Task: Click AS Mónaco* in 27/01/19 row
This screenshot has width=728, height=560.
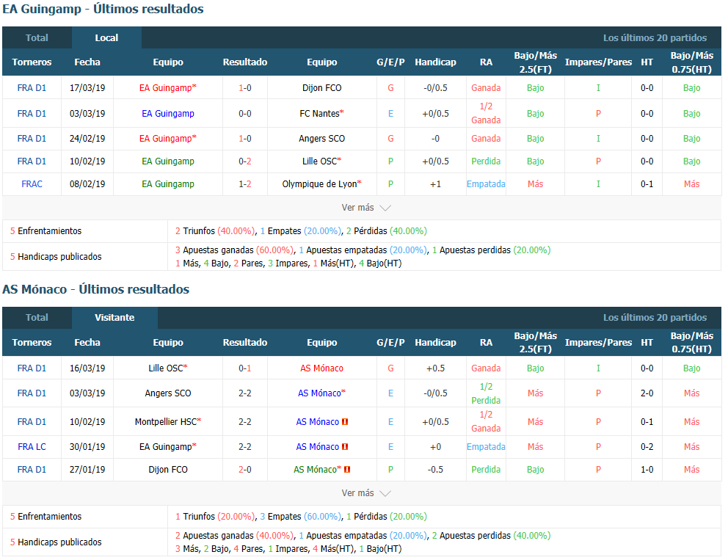Action: click(x=317, y=470)
